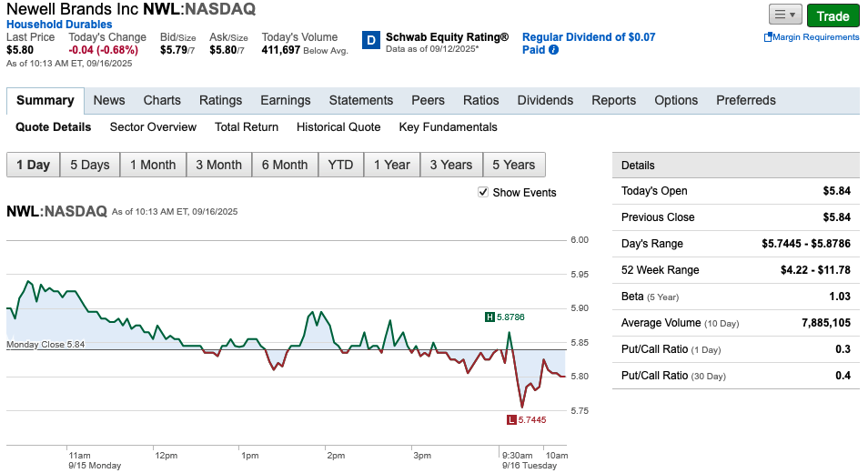Open Historical Quote sub-tab
This screenshot has height=473, width=868.
click(x=338, y=127)
